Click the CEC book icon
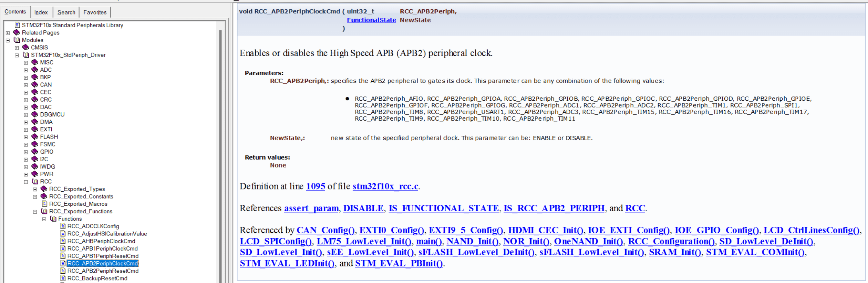The height and width of the screenshot is (283, 868). [x=35, y=92]
